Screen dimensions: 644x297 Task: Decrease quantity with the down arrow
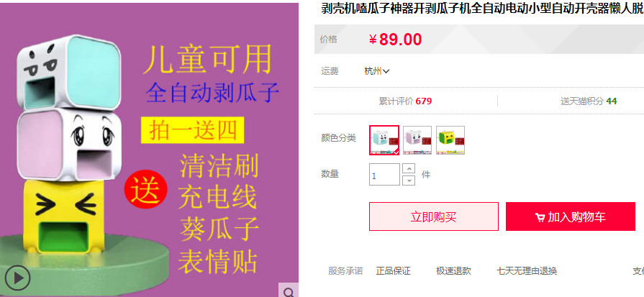coord(409,180)
